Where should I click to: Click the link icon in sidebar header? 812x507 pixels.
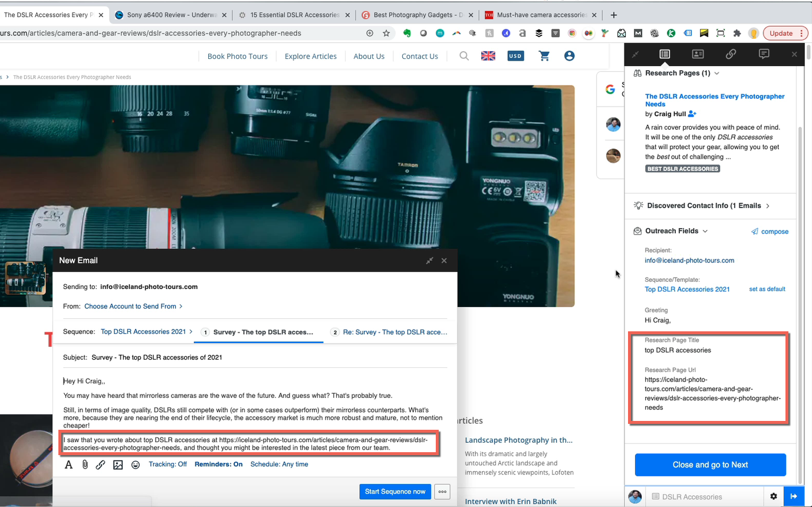(x=731, y=54)
